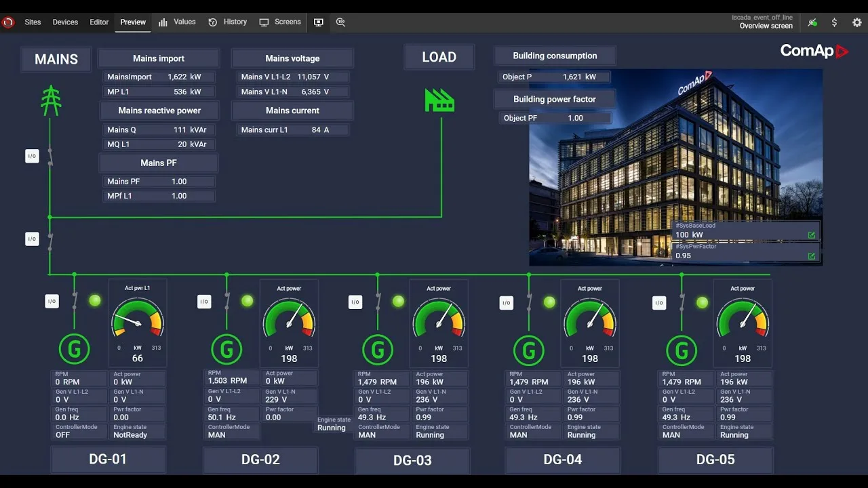Click the green factory load icon
Viewport: 868px width, 488px height.
click(439, 100)
